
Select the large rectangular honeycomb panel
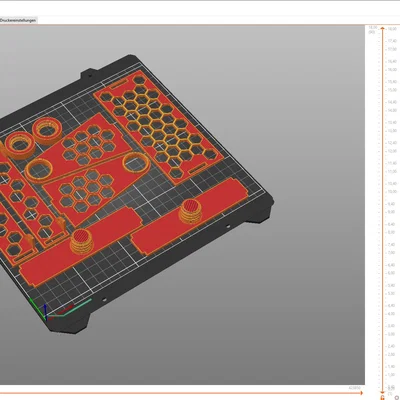pyautogui.click(x=157, y=127)
